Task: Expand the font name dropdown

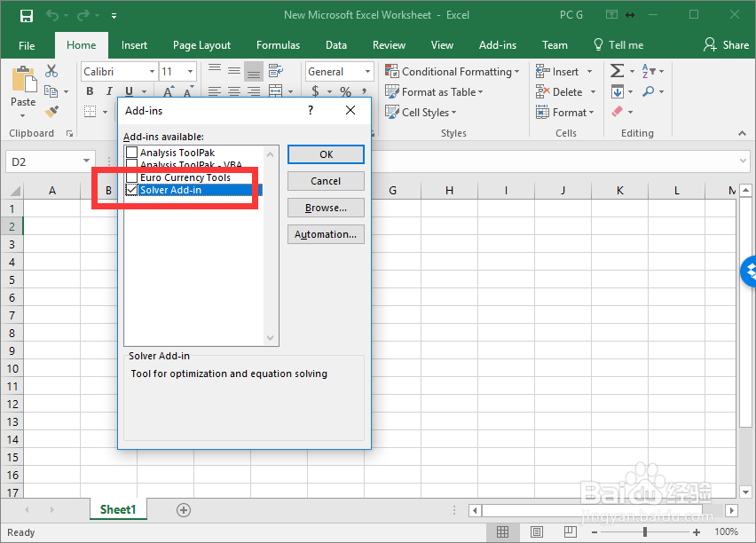Action: point(152,71)
